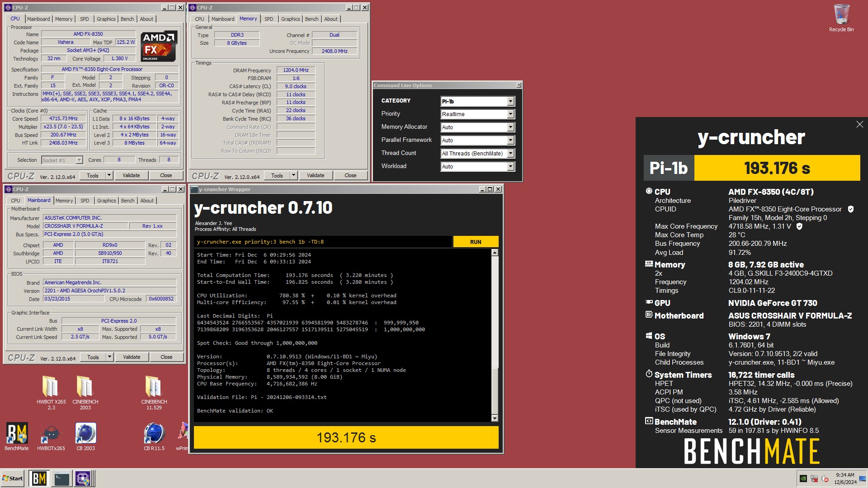
Task: Click the Validation File line in y-cruncher output
Action: tap(262, 397)
